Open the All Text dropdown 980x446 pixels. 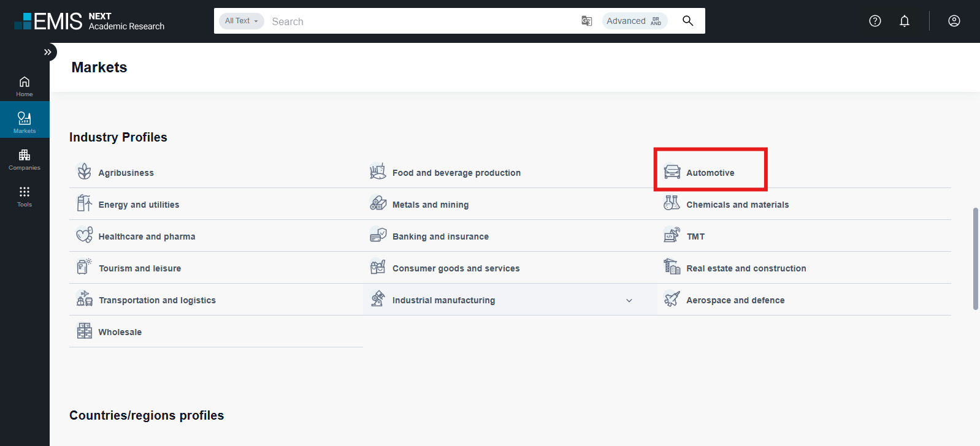coord(241,21)
